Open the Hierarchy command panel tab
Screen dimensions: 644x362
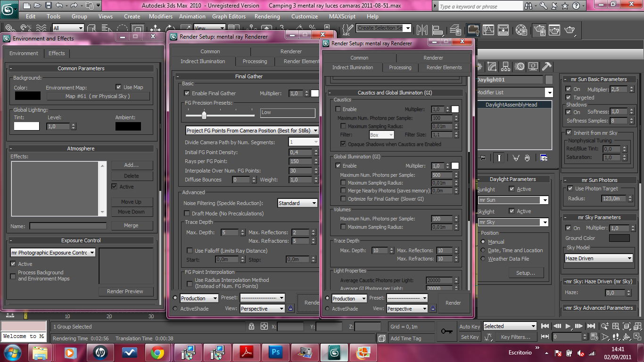[x=506, y=66]
